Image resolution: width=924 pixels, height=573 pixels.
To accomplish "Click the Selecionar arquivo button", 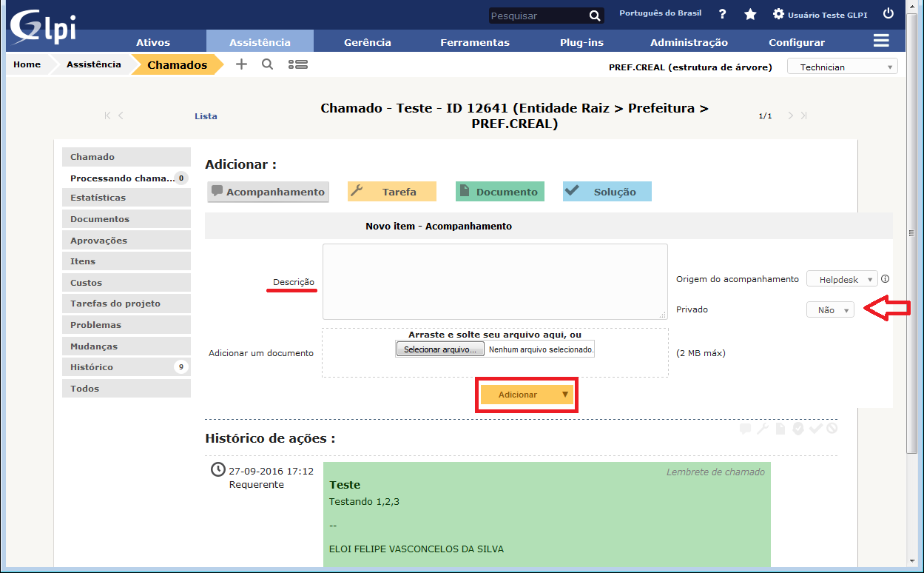I will coord(441,349).
